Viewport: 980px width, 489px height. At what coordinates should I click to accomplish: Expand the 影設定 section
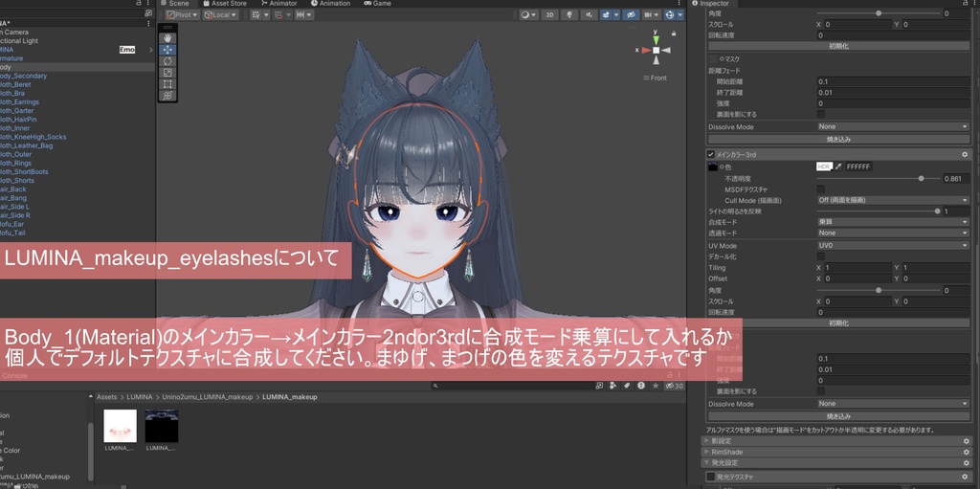pyautogui.click(x=707, y=441)
